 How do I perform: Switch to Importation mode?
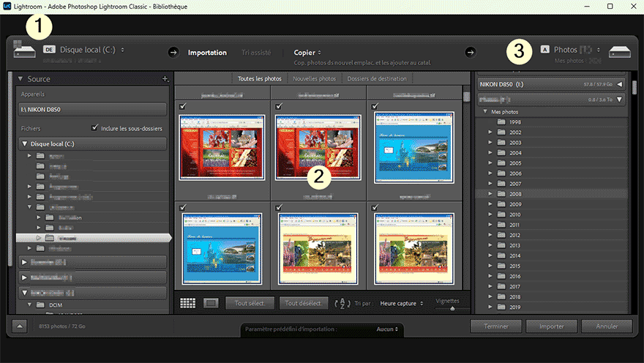click(207, 53)
